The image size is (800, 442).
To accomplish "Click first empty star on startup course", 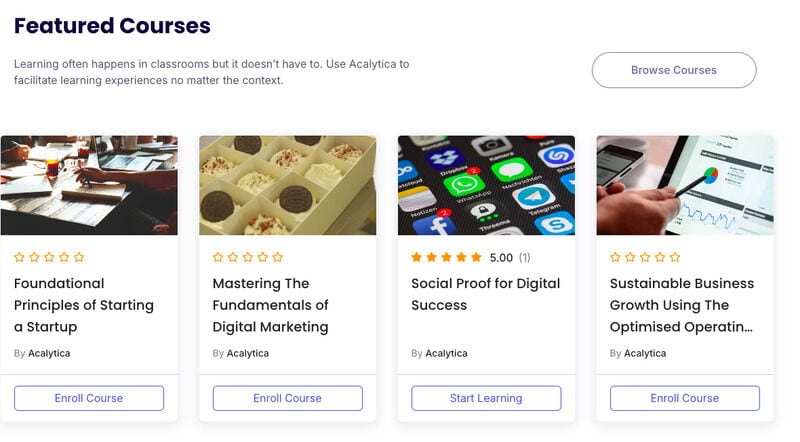I will [19, 257].
